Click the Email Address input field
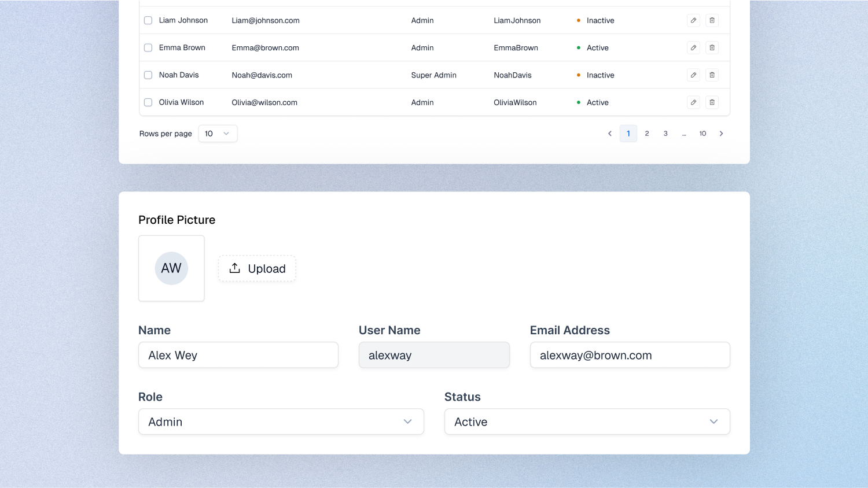This screenshot has width=868, height=488. [x=630, y=355]
